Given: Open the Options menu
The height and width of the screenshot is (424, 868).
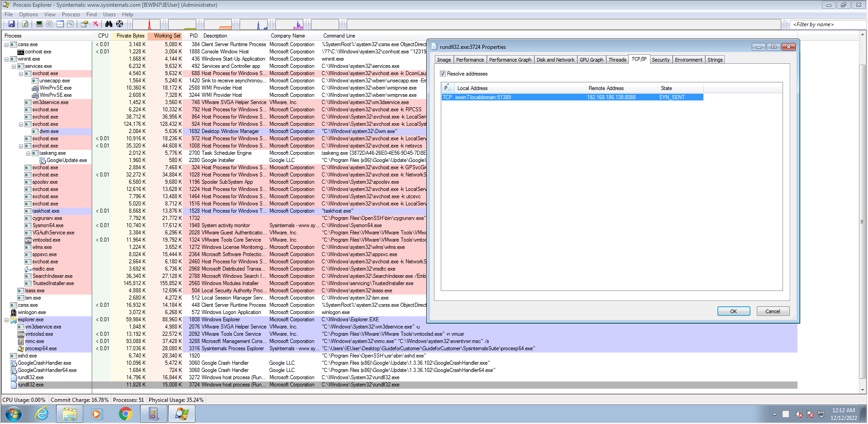Looking at the screenshot, I should 28,14.
